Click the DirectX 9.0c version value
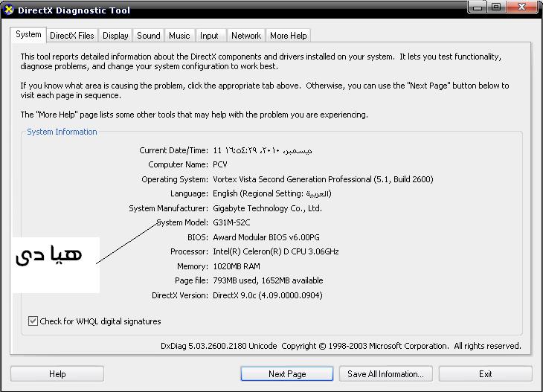 click(x=267, y=295)
